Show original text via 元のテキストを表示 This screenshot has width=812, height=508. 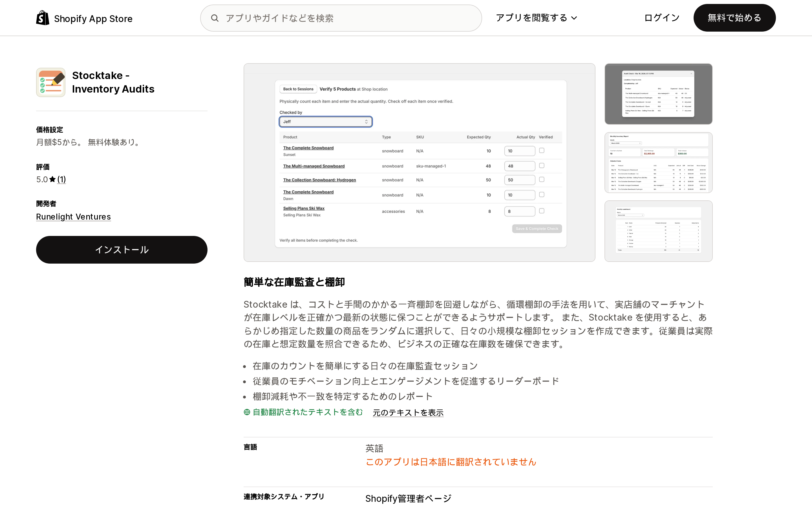pyautogui.click(x=408, y=412)
